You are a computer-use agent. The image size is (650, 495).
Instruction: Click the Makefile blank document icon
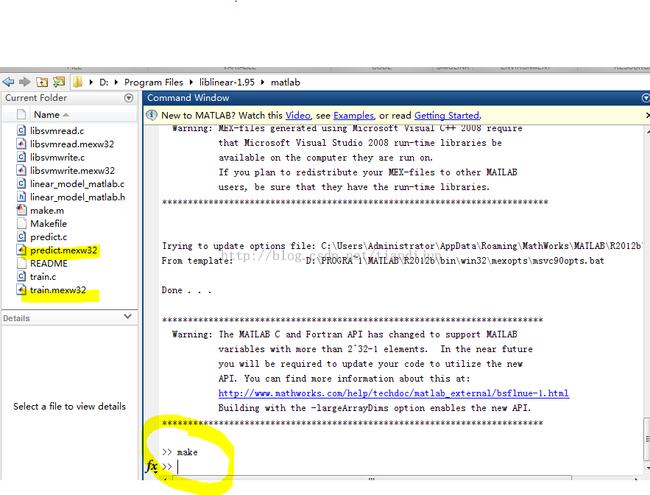21,223
